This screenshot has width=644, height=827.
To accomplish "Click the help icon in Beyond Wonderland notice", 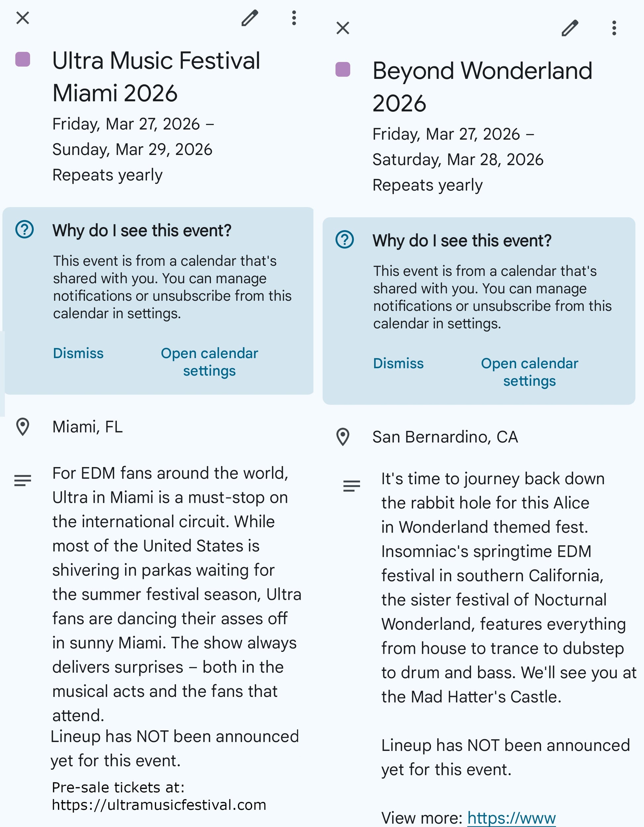I will pos(345,240).
